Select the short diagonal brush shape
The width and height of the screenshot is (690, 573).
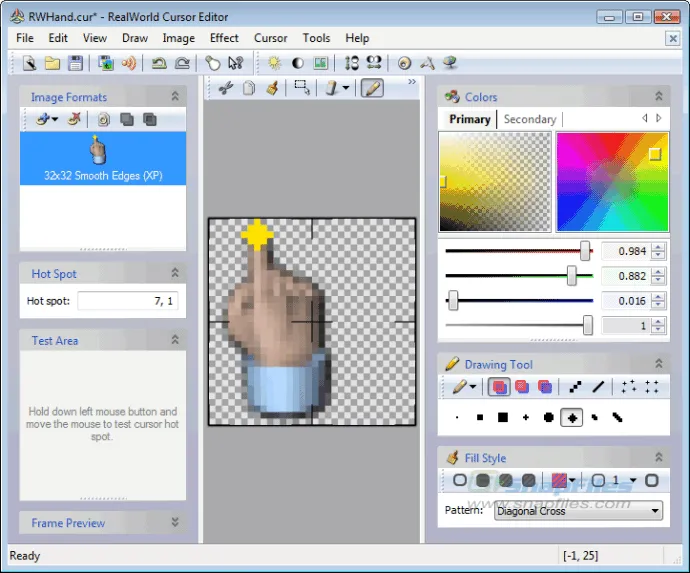tap(595, 418)
